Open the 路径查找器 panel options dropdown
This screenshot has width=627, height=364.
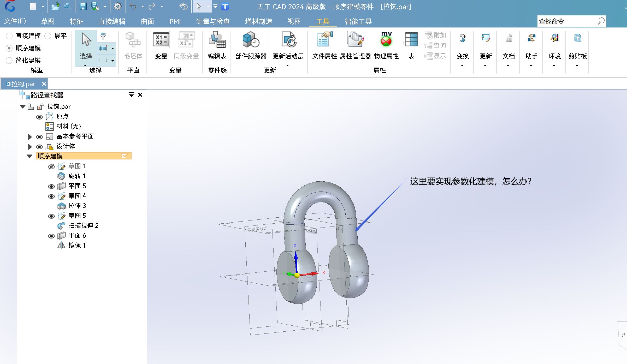point(131,95)
